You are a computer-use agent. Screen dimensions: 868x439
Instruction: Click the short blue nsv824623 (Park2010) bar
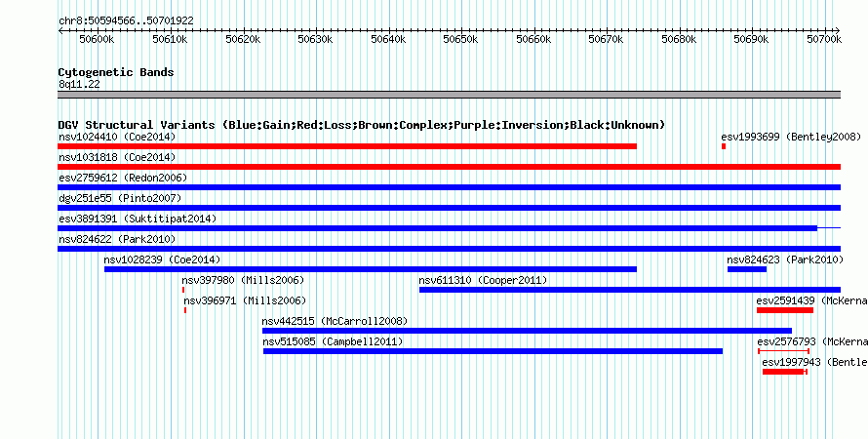point(747,269)
